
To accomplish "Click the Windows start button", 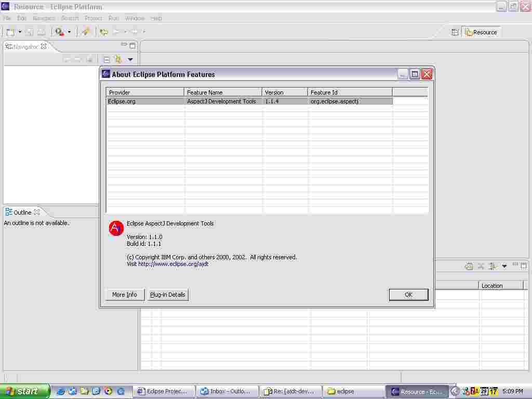I will [25, 391].
